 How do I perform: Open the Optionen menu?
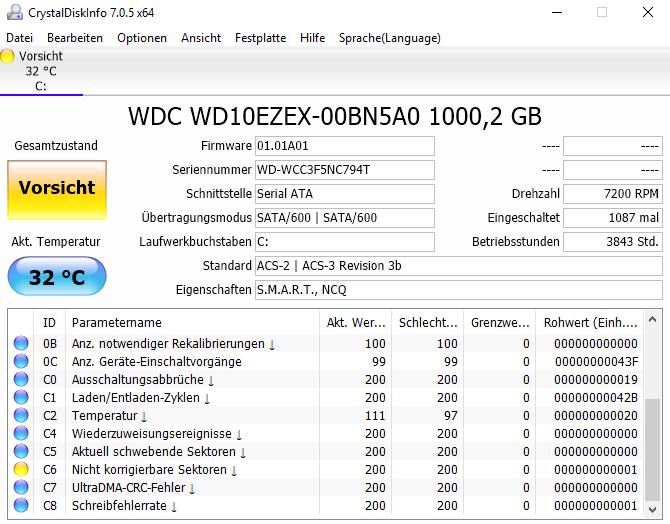coord(142,38)
